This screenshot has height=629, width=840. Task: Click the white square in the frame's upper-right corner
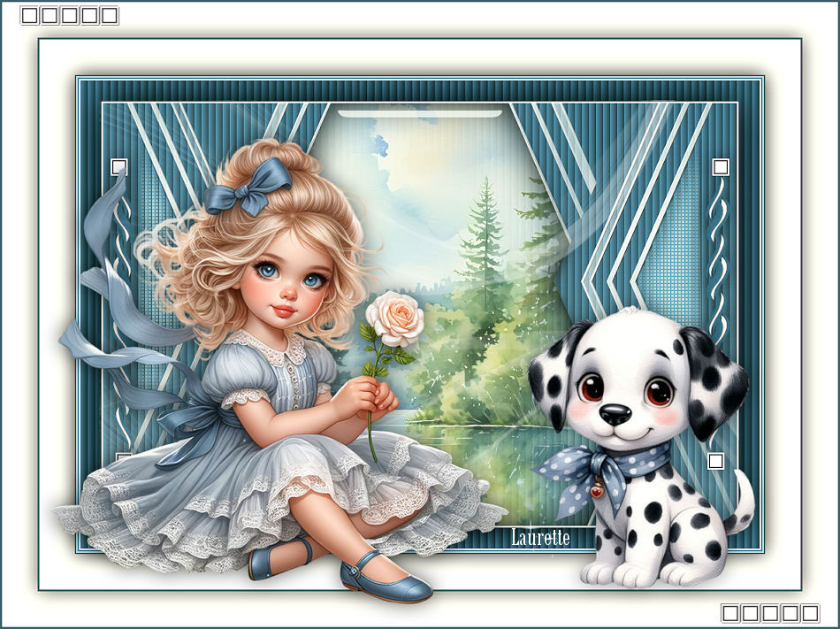tap(721, 166)
